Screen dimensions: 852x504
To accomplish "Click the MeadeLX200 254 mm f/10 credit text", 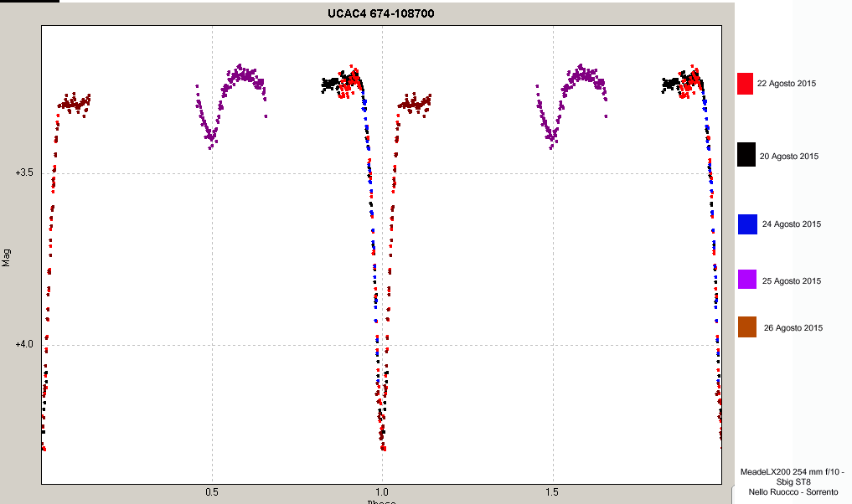I will (793, 472).
